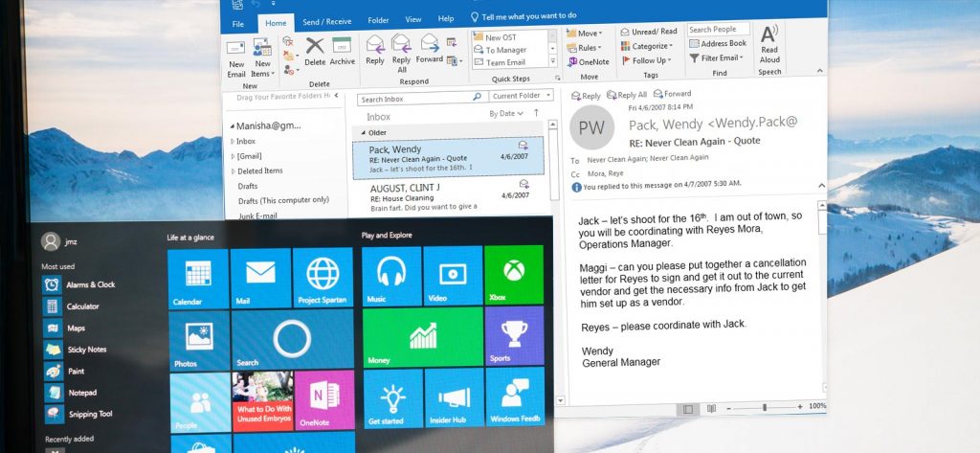The image size is (980, 453).
Task: Expand the Deleted Items folder
Action: (234, 170)
